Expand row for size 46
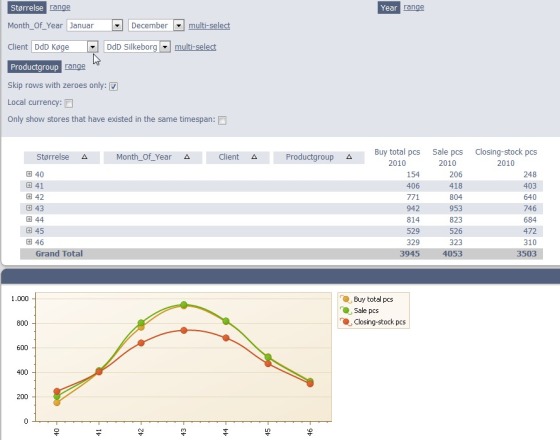This screenshot has height=440, width=560. click(x=29, y=242)
